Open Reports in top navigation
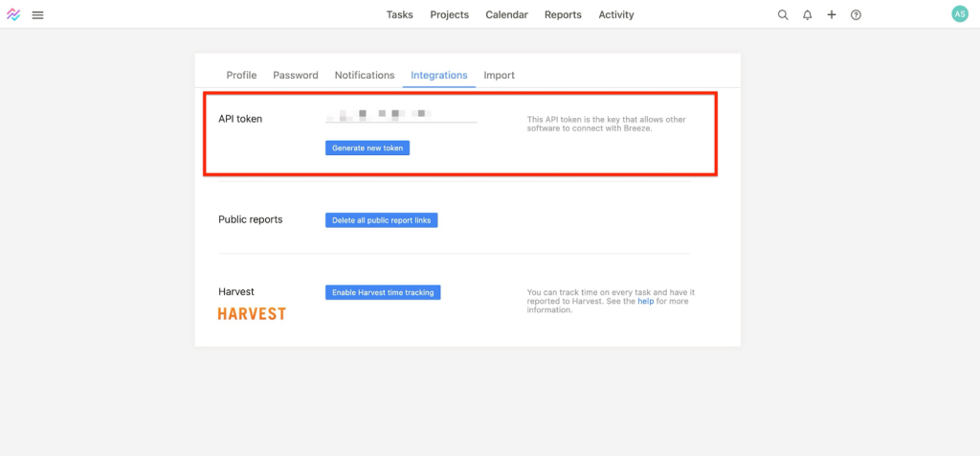 click(563, 14)
